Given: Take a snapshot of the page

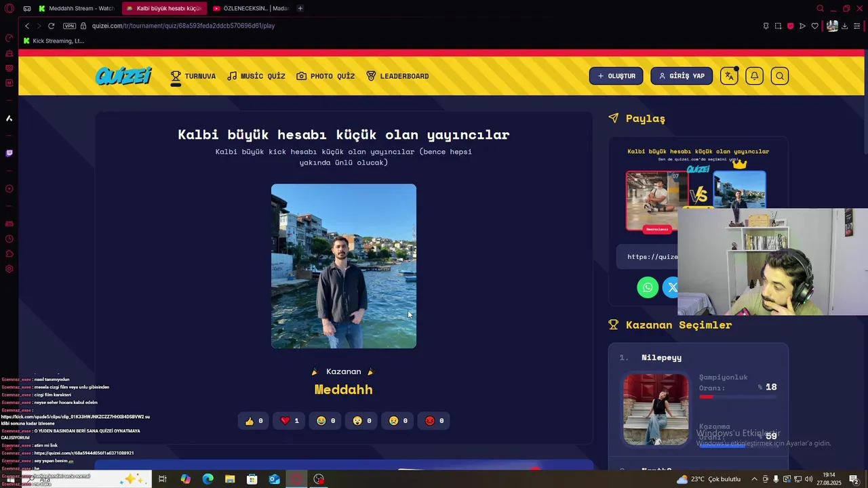Looking at the screenshot, I should pyautogui.click(x=778, y=26).
